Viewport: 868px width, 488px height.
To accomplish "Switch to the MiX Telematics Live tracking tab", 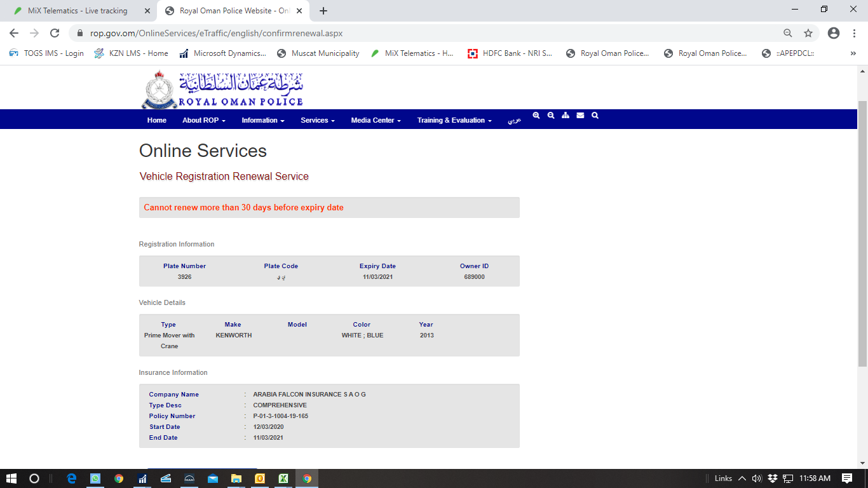I will [x=78, y=11].
